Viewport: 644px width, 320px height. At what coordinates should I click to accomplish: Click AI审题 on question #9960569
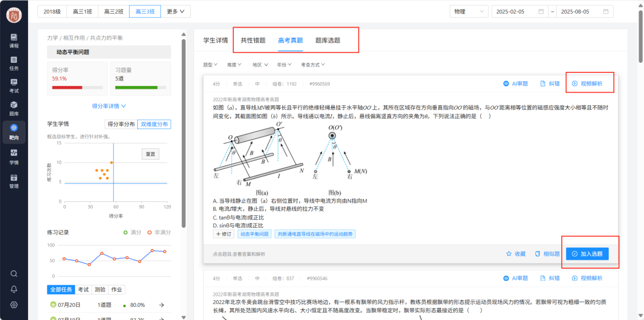516,84
